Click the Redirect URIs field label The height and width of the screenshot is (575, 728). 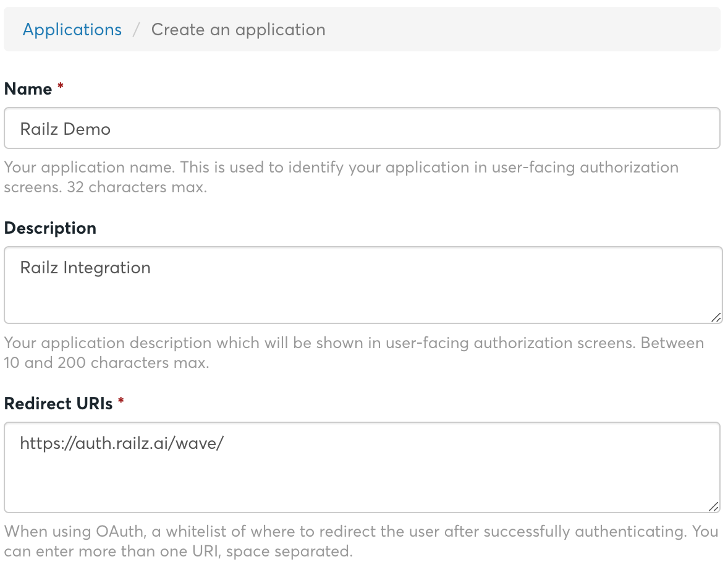point(58,404)
